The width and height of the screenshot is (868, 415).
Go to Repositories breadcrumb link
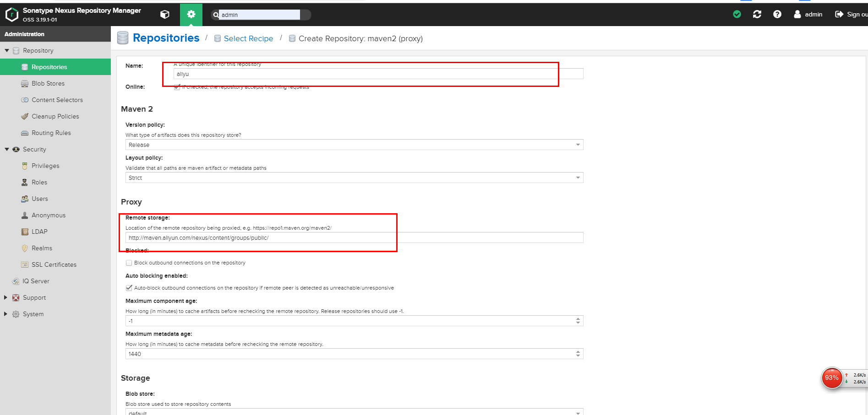point(166,38)
